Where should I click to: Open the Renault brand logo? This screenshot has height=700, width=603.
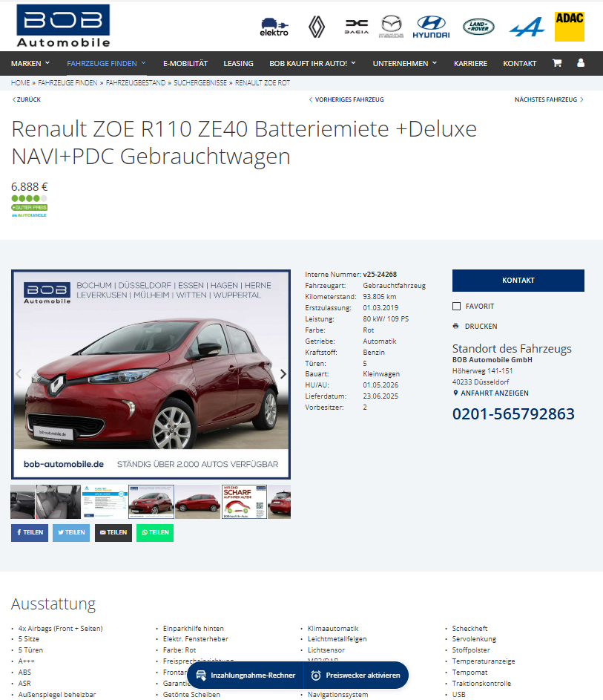click(317, 27)
